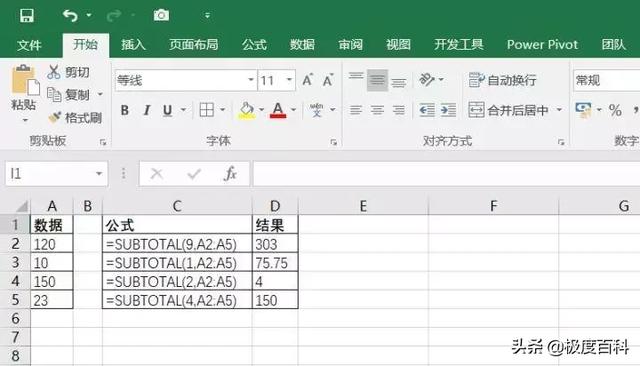The width and height of the screenshot is (640, 366).
Task: Click the 合并后居中 button
Action: pyautogui.click(x=508, y=110)
